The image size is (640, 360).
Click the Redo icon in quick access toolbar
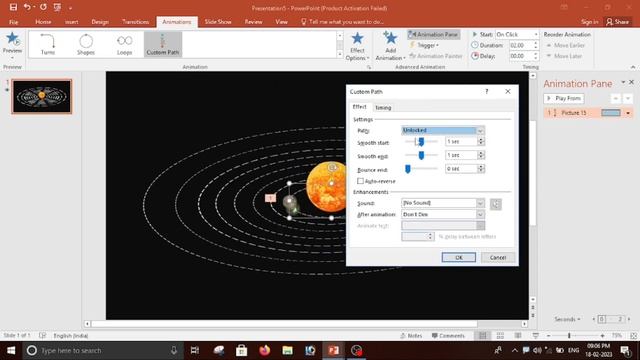pyautogui.click(x=43, y=7)
